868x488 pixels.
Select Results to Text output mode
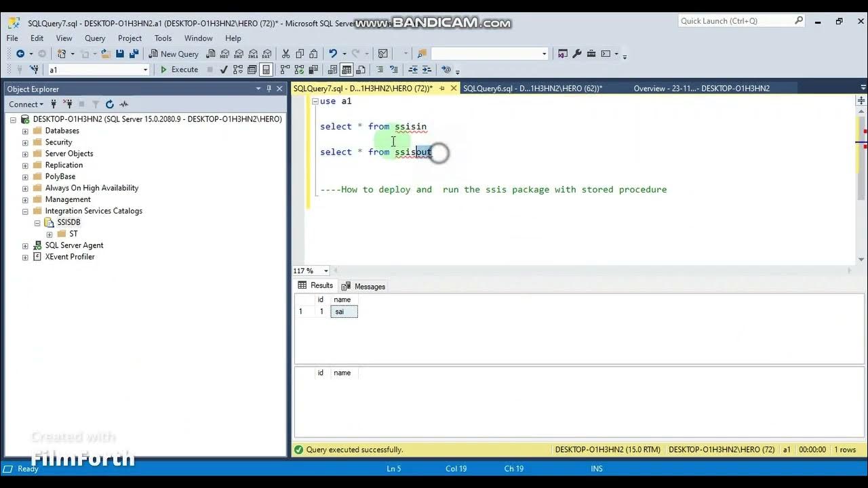click(x=332, y=69)
